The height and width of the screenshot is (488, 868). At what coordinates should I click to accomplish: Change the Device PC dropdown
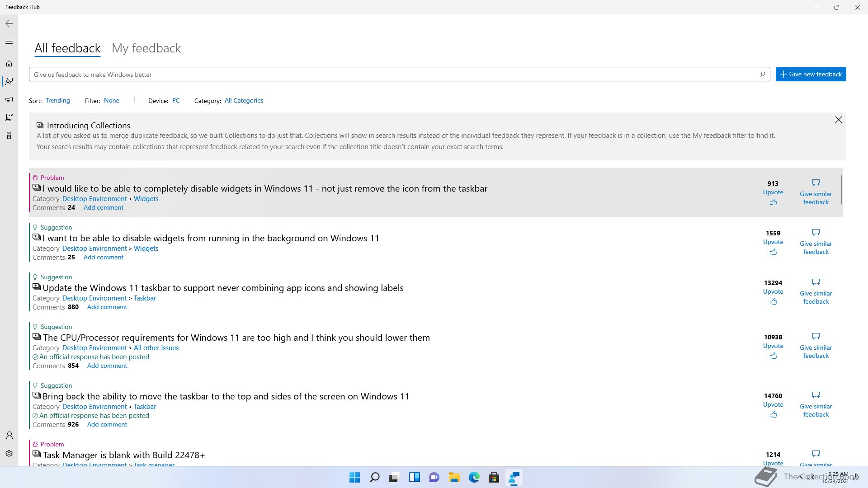(x=176, y=100)
